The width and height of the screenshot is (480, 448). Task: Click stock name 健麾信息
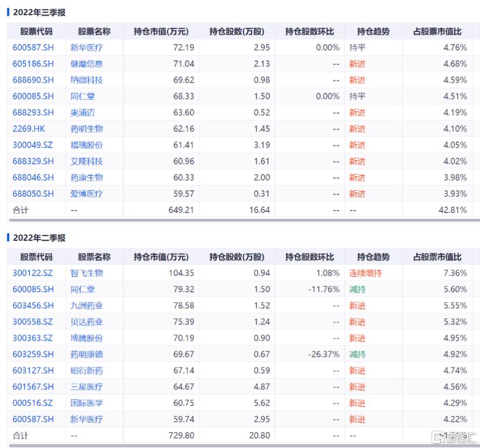[87, 64]
